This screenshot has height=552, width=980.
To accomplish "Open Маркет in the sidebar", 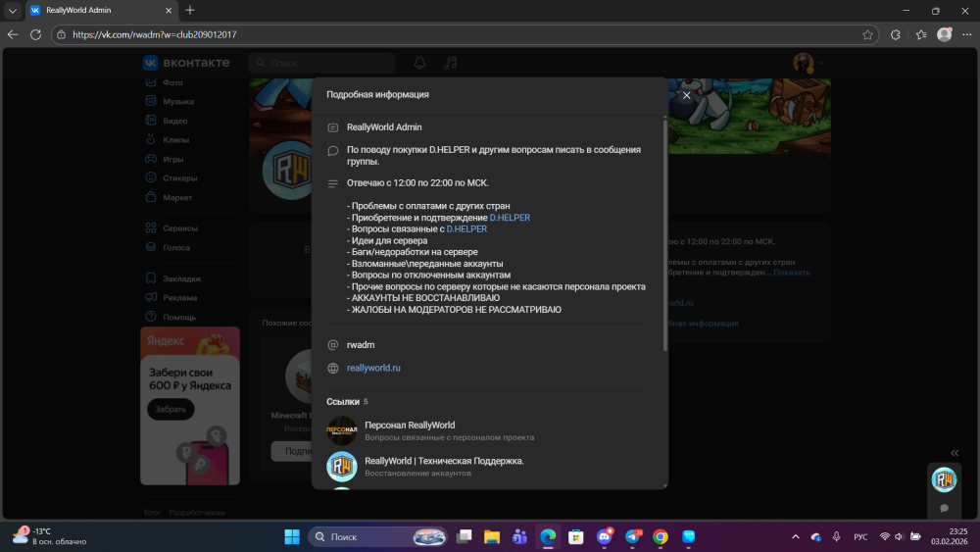I will tap(177, 197).
